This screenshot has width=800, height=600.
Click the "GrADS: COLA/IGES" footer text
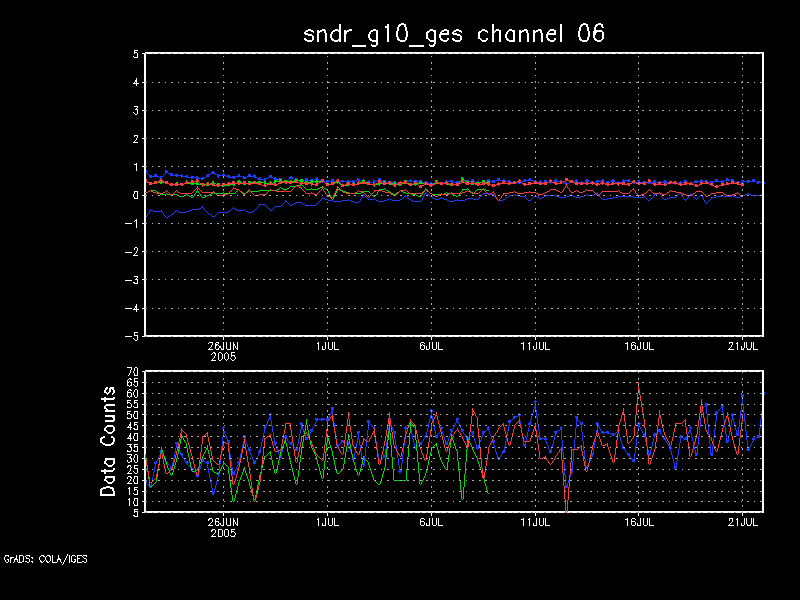pyautogui.click(x=45, y=559)
